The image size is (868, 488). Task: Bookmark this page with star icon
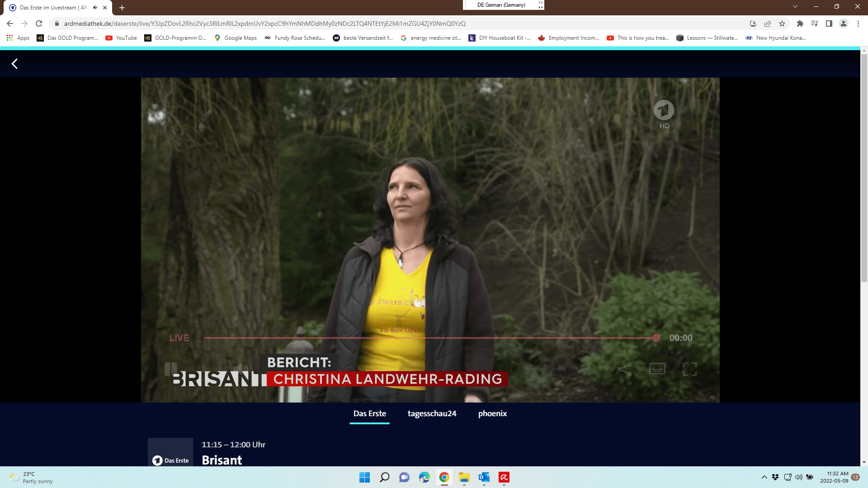(782, 23)
